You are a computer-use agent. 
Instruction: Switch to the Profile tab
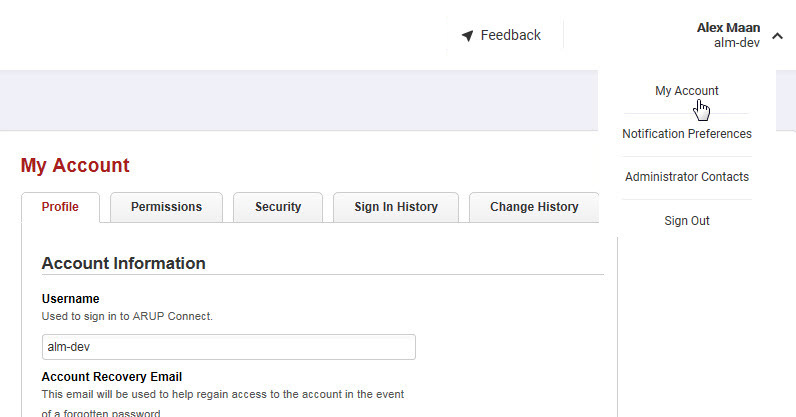60,207
